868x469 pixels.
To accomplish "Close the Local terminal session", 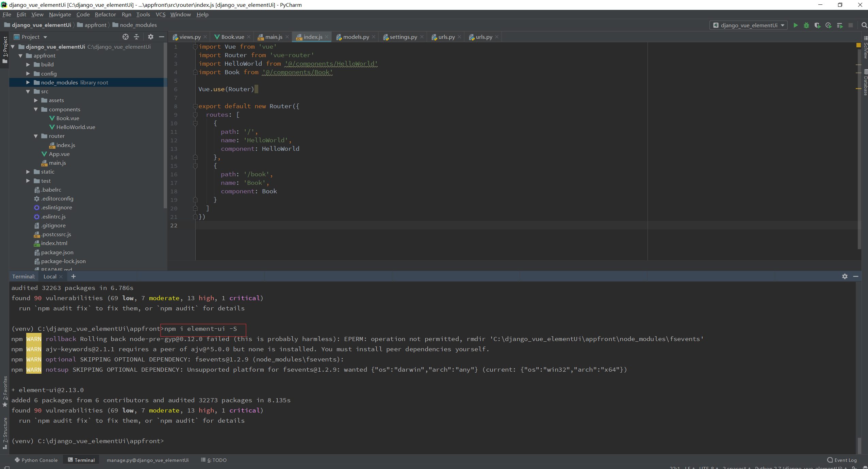I will [61, 277].
